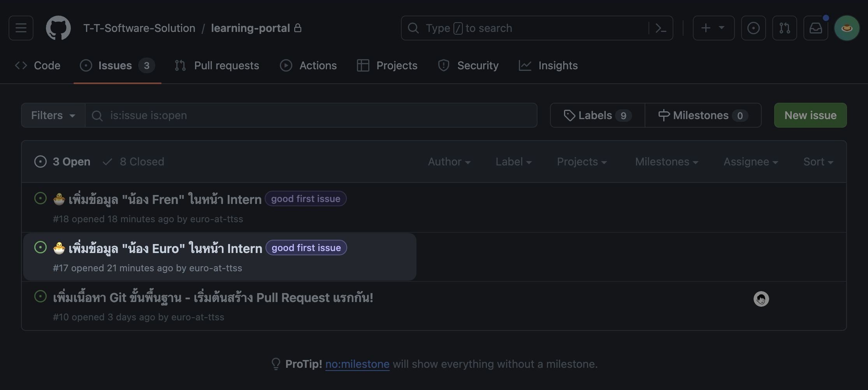Click good first issue label on issue #18

(306, 199)
